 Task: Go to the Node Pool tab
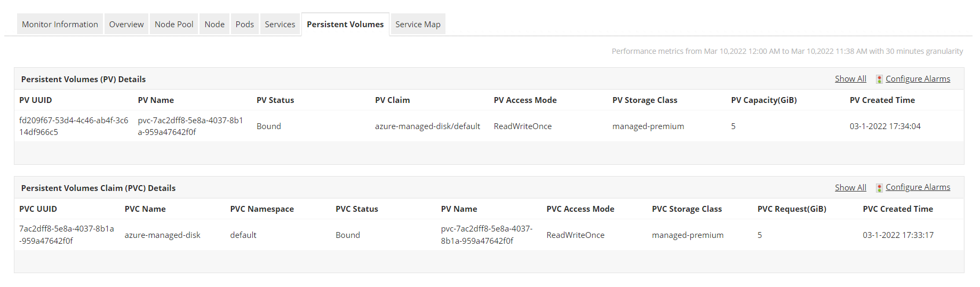(x=174, y=25)
